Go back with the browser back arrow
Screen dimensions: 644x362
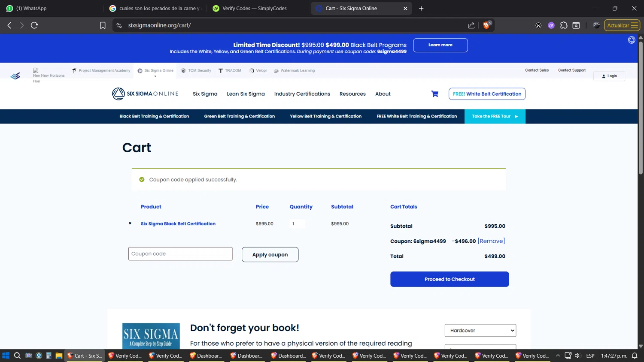tap(9, 25)
